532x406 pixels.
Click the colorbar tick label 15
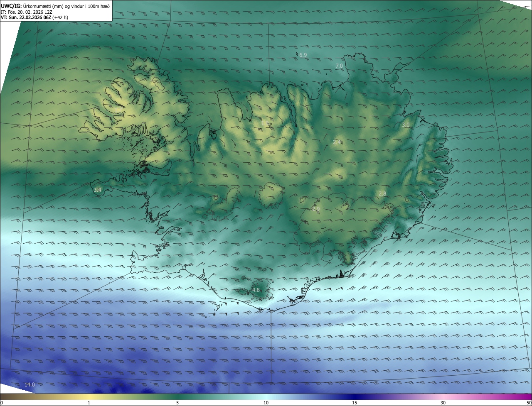click(x=355, y=403)
